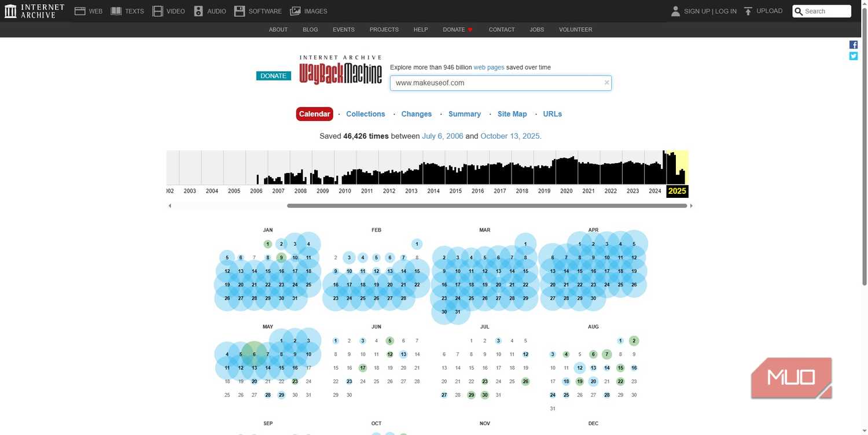Viewport: 868px width, 435px height.
Task: Open the October 13, 2025 link
Action: click(510, 137)
